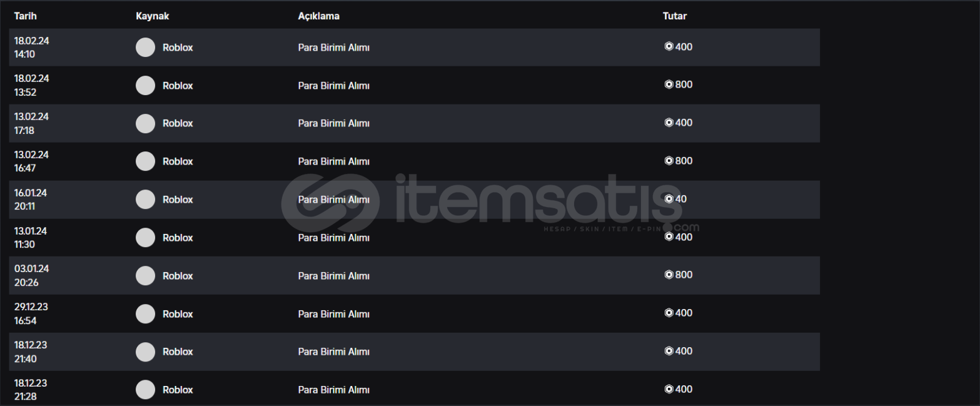Click the Tutar column header

tap(674, 16)
